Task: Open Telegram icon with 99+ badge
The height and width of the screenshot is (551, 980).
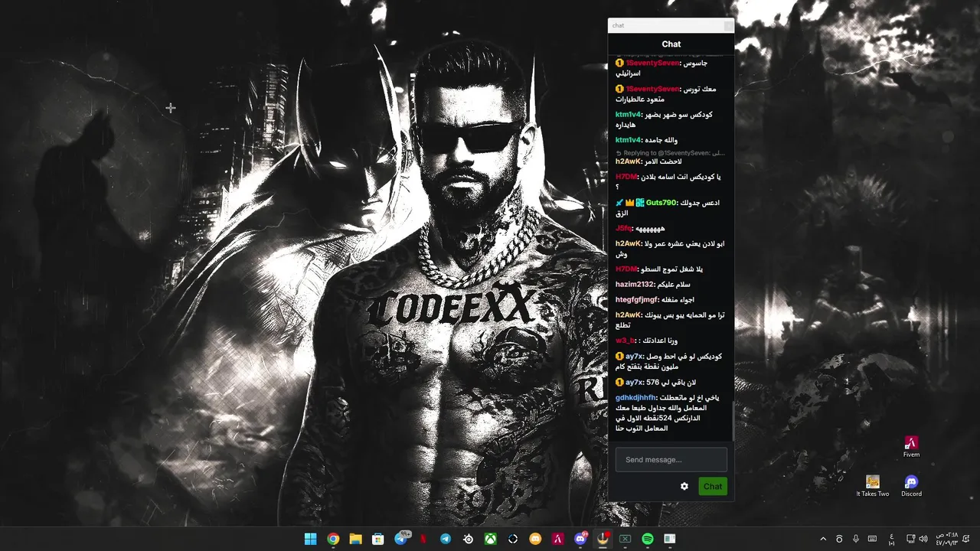Action: tap(401, 539)
